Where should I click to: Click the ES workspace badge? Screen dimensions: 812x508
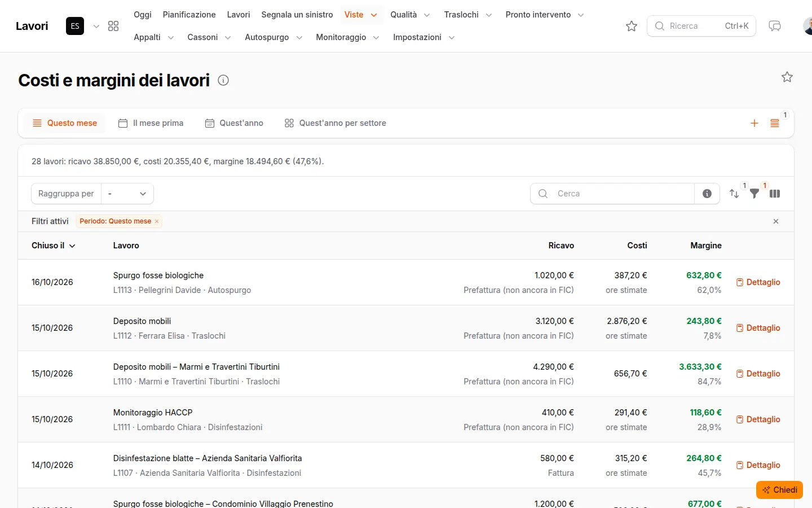coord(75,26)
